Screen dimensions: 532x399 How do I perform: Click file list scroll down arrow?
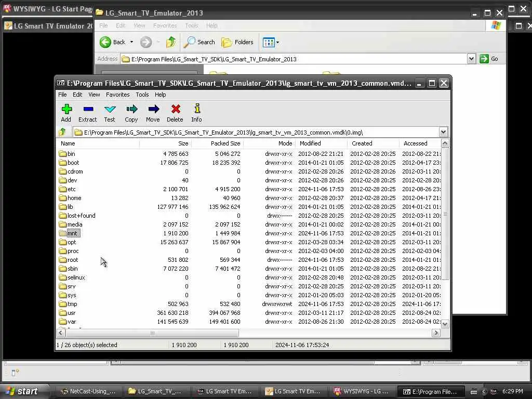click(445, 324)
